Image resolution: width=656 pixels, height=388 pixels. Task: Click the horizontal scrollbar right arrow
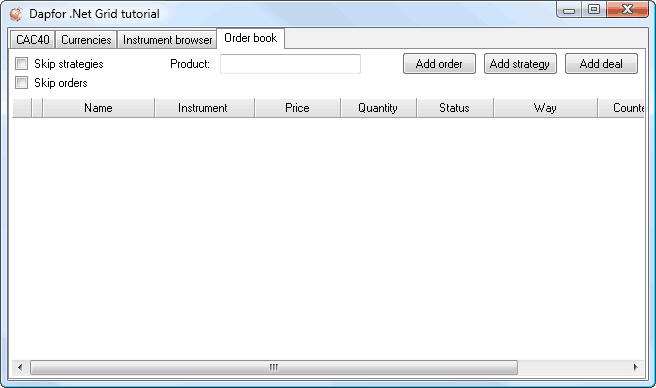[x=636, y=367]
